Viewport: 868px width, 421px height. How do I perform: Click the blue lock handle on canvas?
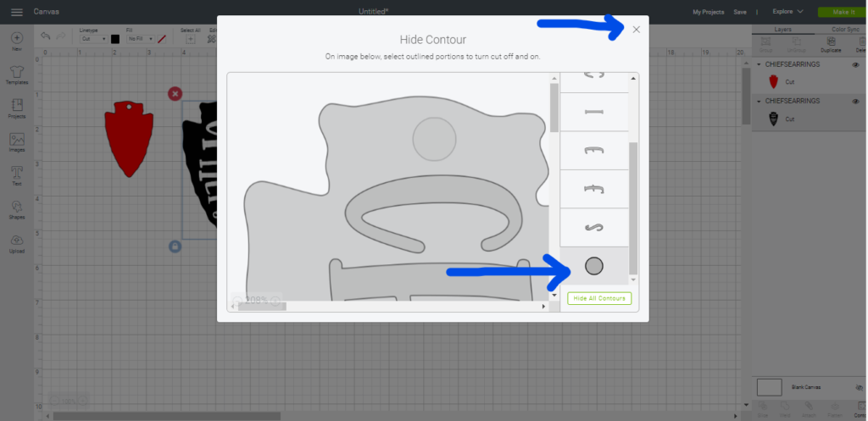coord(175,247)
